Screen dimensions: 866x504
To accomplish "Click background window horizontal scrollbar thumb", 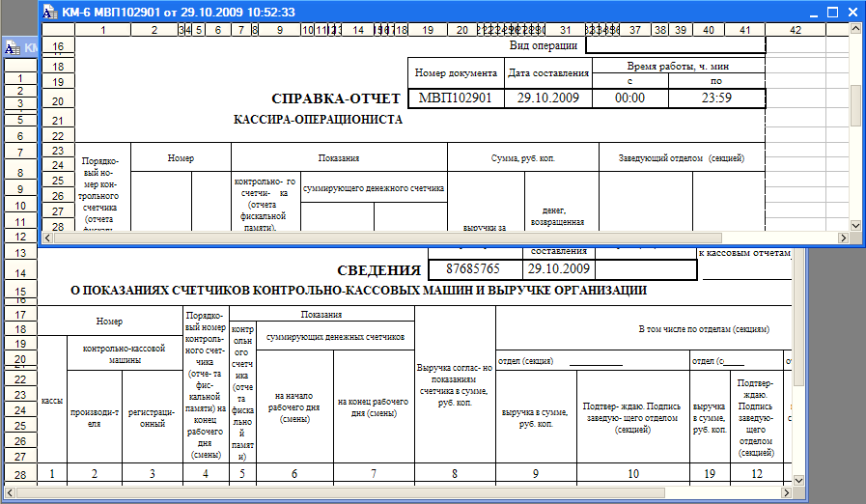I will point(340,492).
